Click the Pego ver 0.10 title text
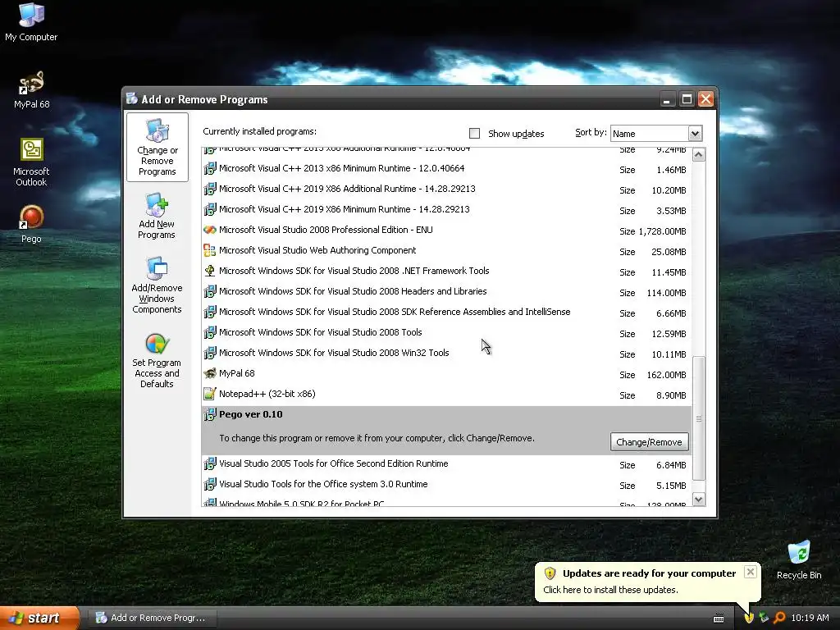 251,414
